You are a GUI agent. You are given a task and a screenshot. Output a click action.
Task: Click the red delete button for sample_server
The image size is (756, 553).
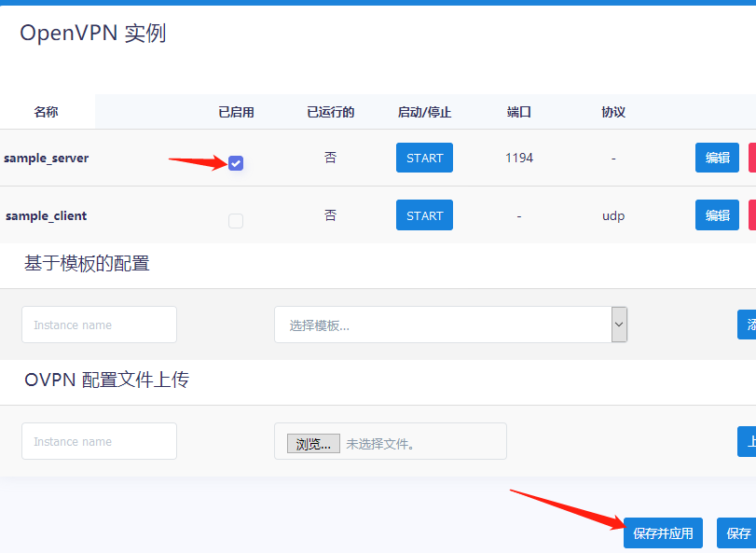(x=751, y=158)
